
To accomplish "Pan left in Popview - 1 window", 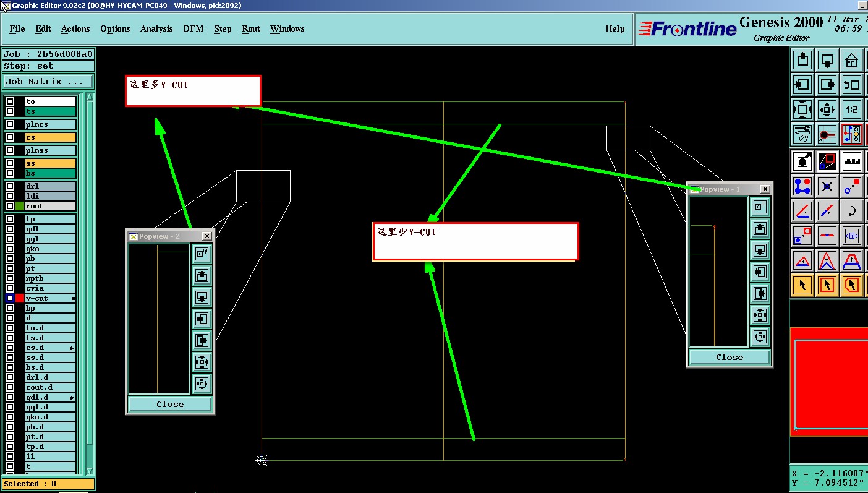I will coord(760,272).
